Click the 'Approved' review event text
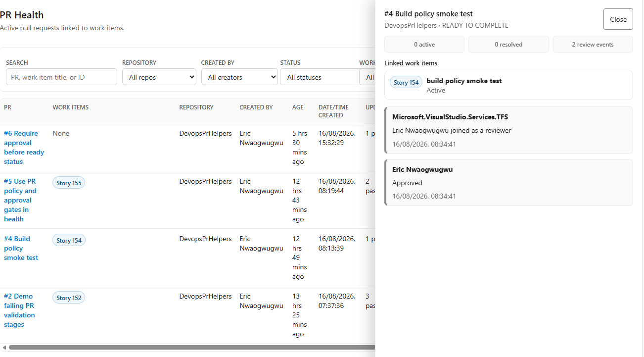The width and height of the screenshot is (644, 357). 407,183
